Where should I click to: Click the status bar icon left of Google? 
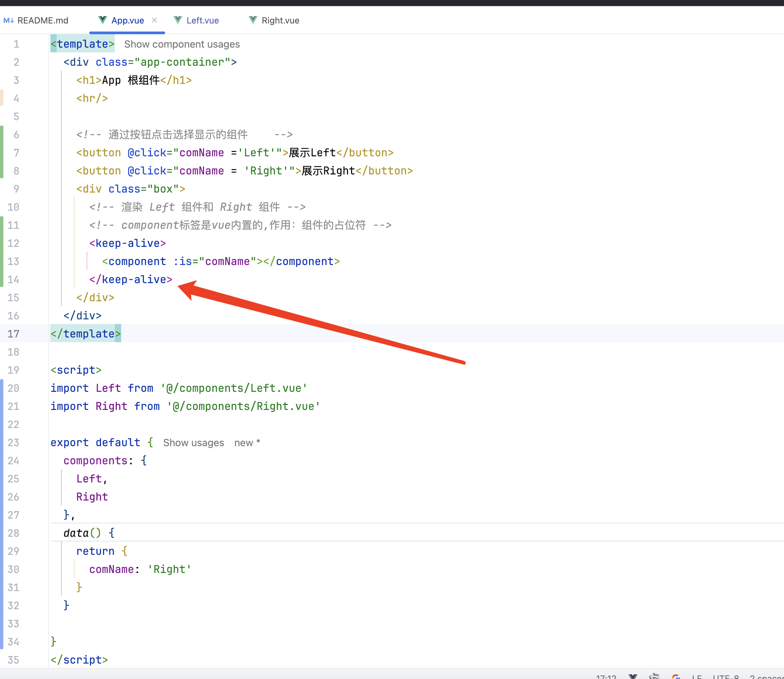(x=654, y=676)
